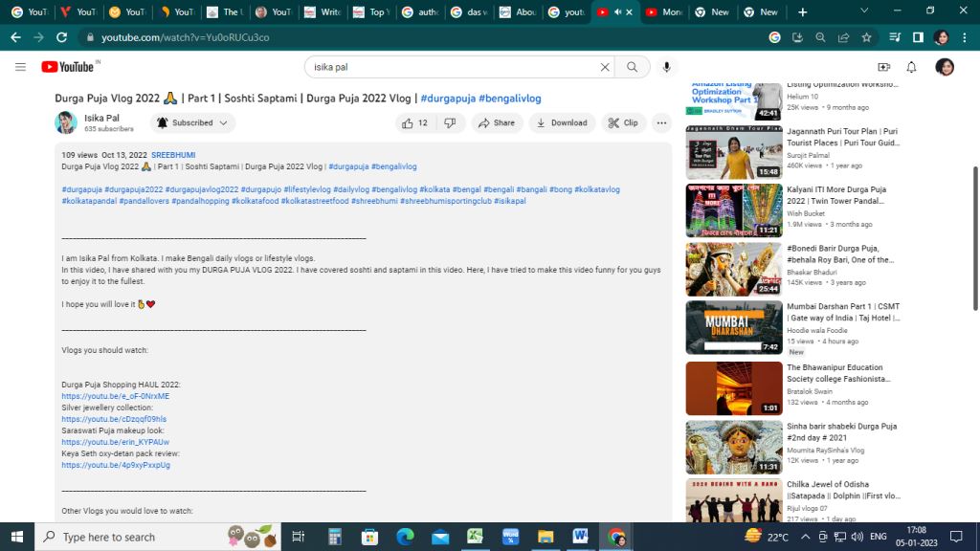Click the search magnifier icon
This screenshot has width=980, height=551.
pos(634,67)
